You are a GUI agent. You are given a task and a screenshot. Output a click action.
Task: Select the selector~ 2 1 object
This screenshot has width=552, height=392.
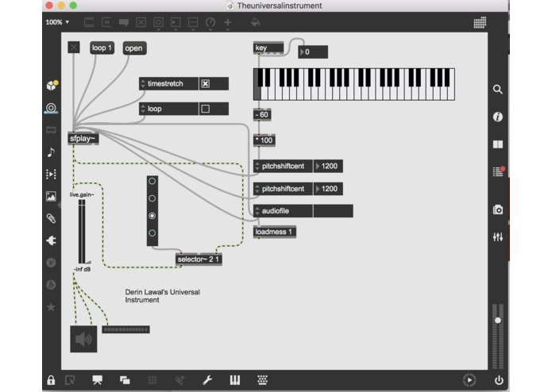(x=199, y=259)
